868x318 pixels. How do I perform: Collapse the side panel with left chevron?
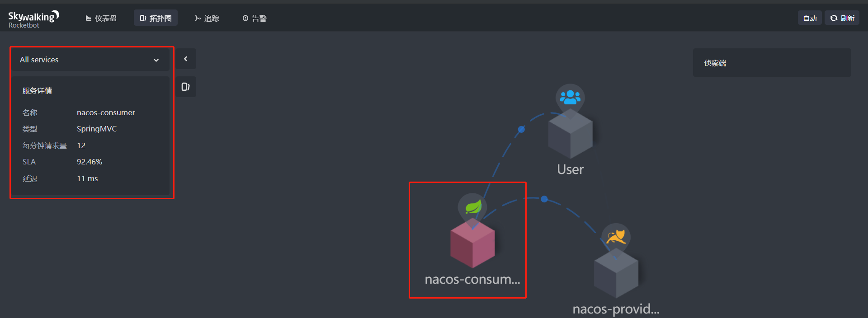[x=186, y=59]
